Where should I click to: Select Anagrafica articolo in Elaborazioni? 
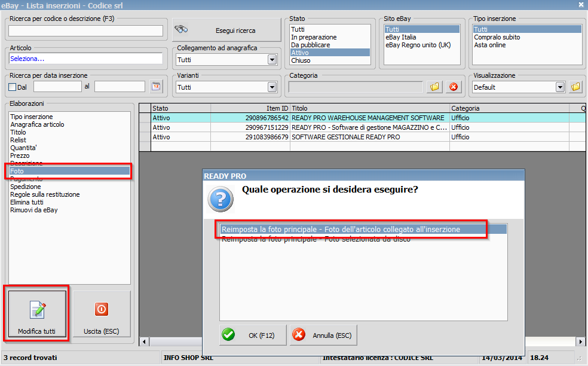(x=69, y=124)
